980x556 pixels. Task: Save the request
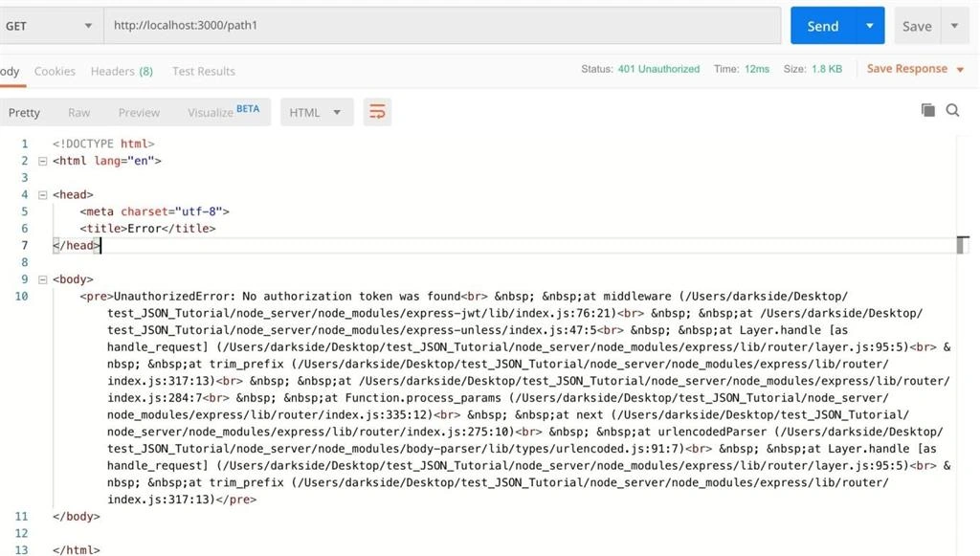tap(917, 26)
